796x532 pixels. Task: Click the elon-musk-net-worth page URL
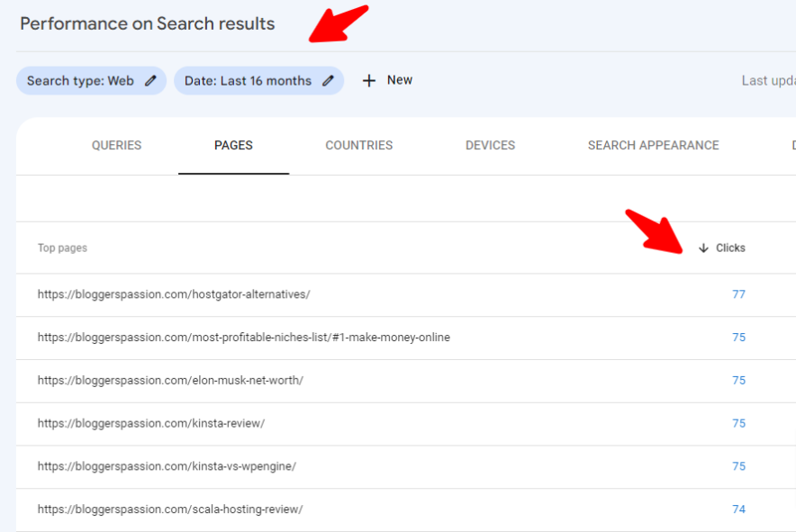[170, 381]
